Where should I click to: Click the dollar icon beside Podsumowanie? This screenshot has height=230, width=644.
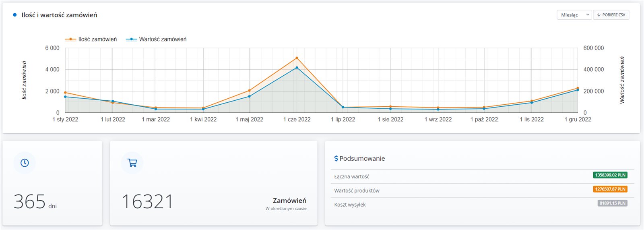tap(336, 159)
